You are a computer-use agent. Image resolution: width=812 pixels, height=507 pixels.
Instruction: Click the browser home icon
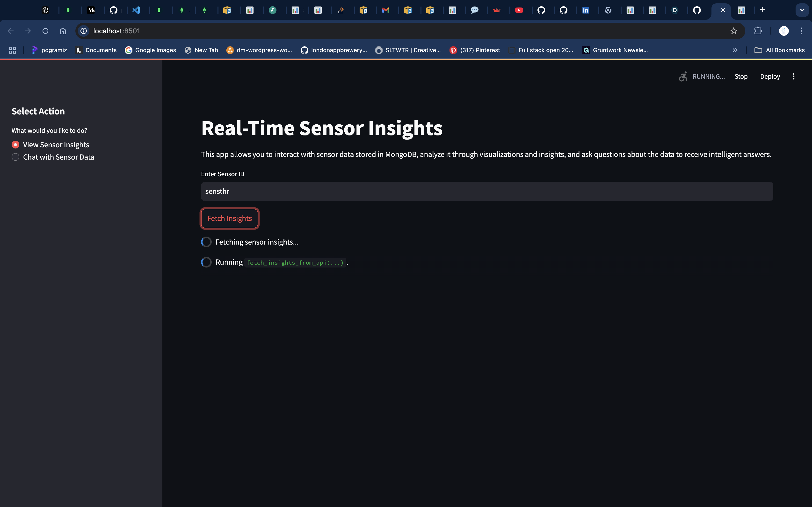point(63,31)
